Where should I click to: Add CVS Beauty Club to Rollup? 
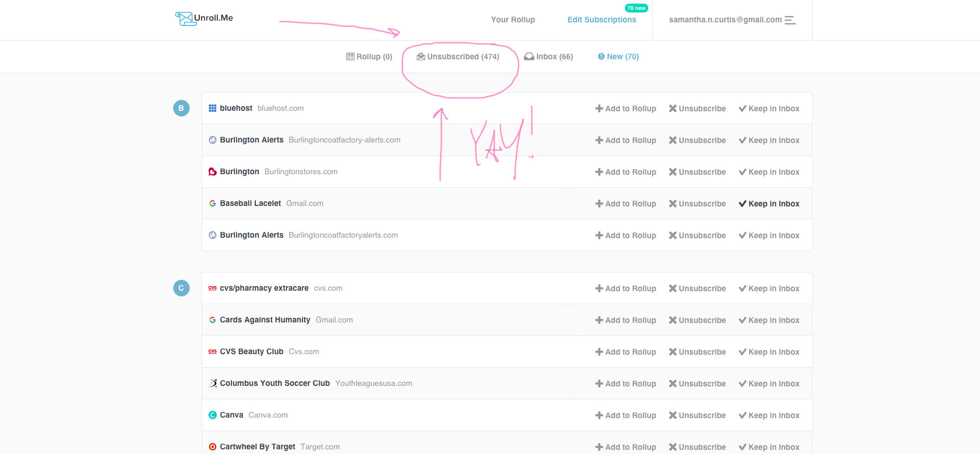click(x=626, y=352)
